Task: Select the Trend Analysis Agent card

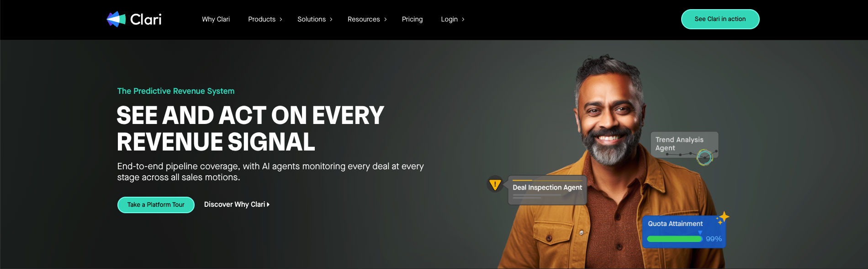Action: (684, 145)
